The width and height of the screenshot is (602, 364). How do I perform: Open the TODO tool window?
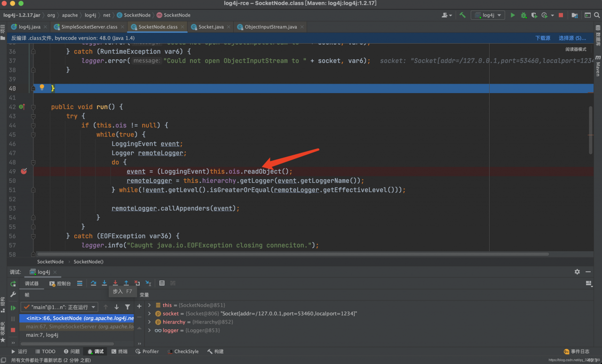(x=45, y=351)
